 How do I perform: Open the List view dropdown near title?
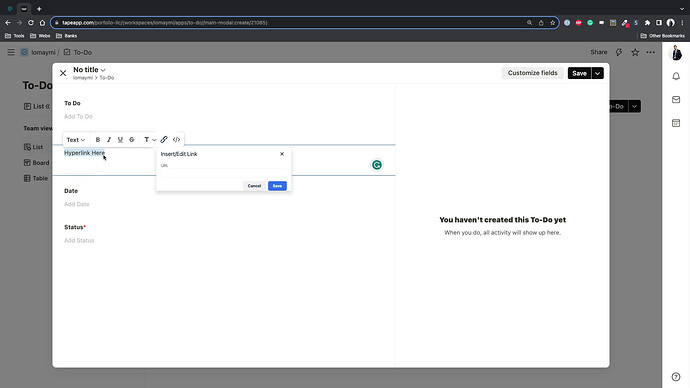click(37, 106)
